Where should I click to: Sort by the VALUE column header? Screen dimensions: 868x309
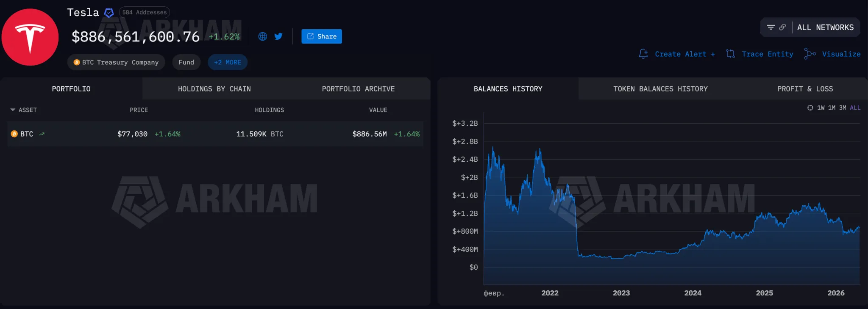coord(378,110)
